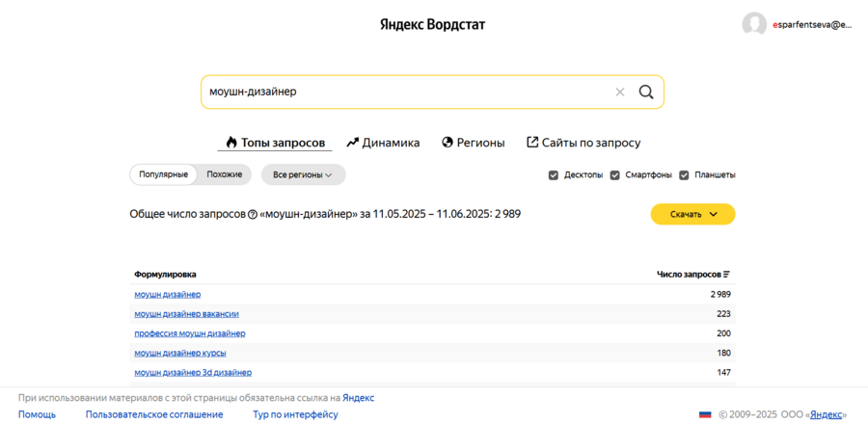Open the Тур по интерфейсу link
Viewport: 868px width, 424px height.
click(x=295, y=414)
